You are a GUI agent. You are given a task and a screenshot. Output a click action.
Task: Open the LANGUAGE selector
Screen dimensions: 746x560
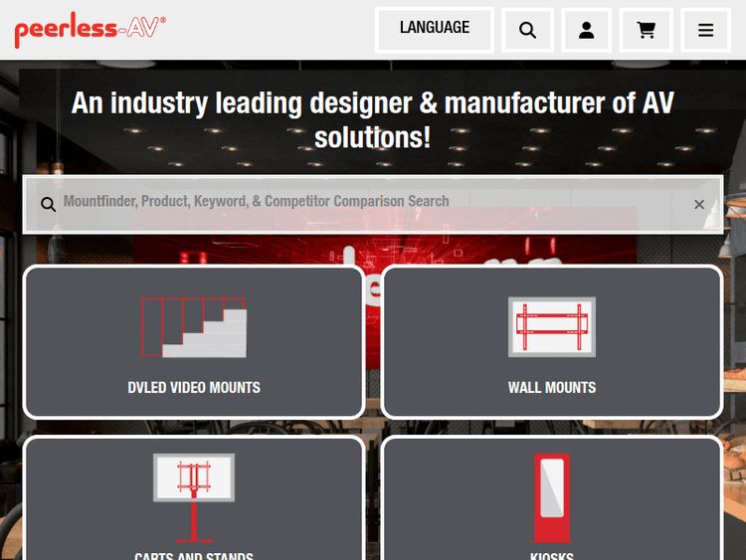point(435,29)
